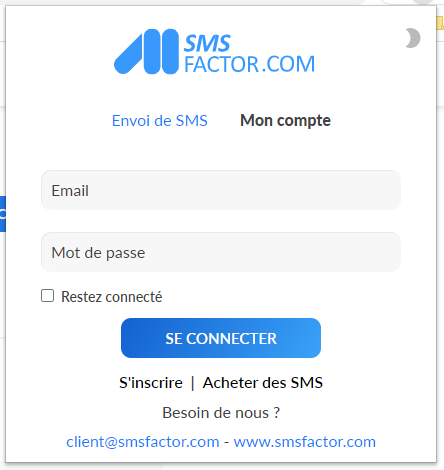Toggle dark mode with the moon icon

pyautogui.click(x=413, y=38)
